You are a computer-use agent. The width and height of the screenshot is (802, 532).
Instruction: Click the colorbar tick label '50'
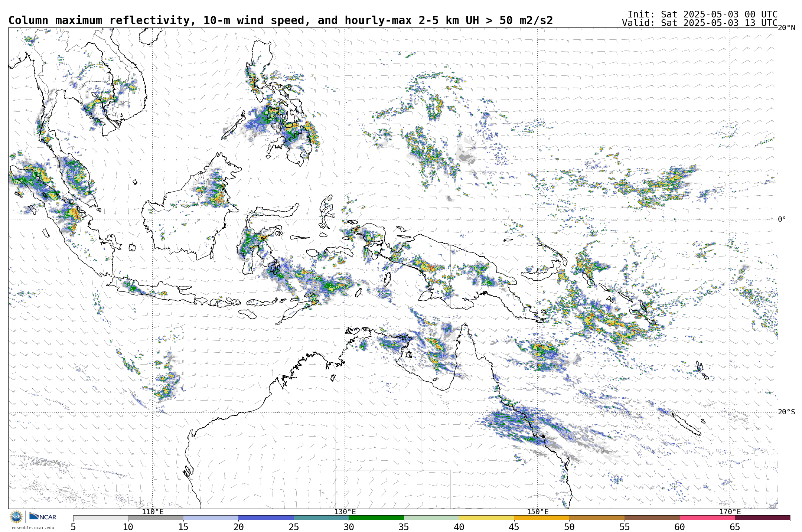click(x=569, y=527)
